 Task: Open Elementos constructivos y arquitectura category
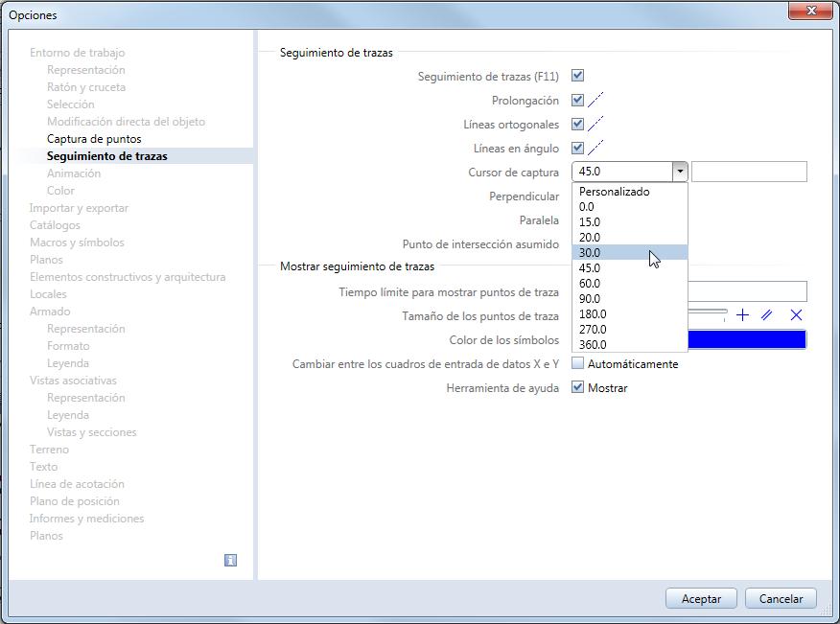coord(128,277)
